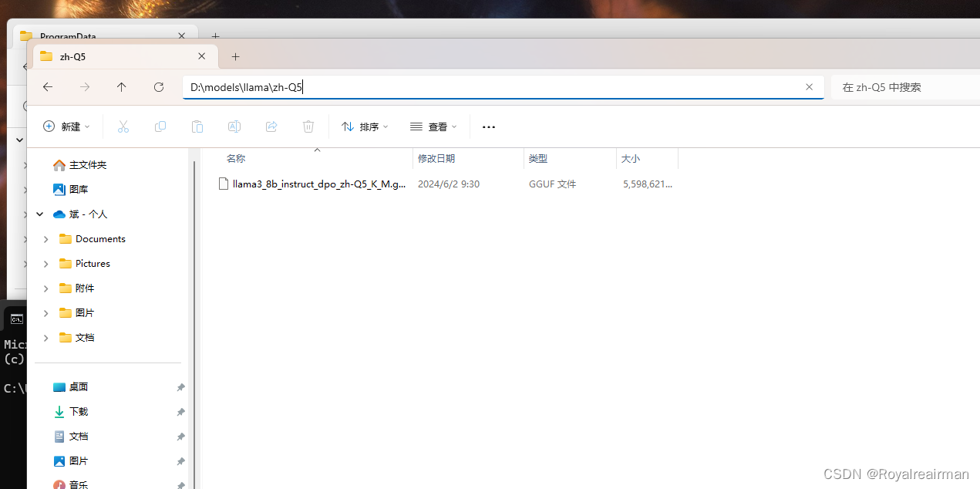The height and width of the screenshot is (489, 980).
Task: Click the Paste clipboard icon
Action: [x=197, y=126]
